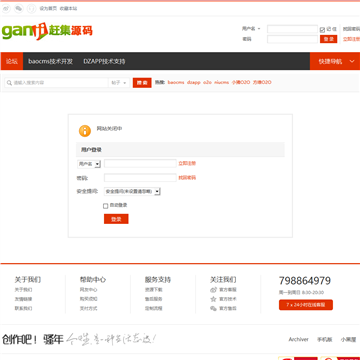Toggle the 记住 checkbox in header login
The width and height of the screenshot is (360, 360).
point(322,30)
